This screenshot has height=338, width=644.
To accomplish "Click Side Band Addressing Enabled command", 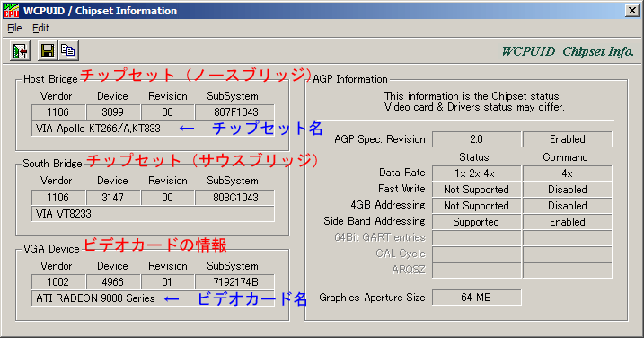I will pyautogui.click(x=567, y=222).
